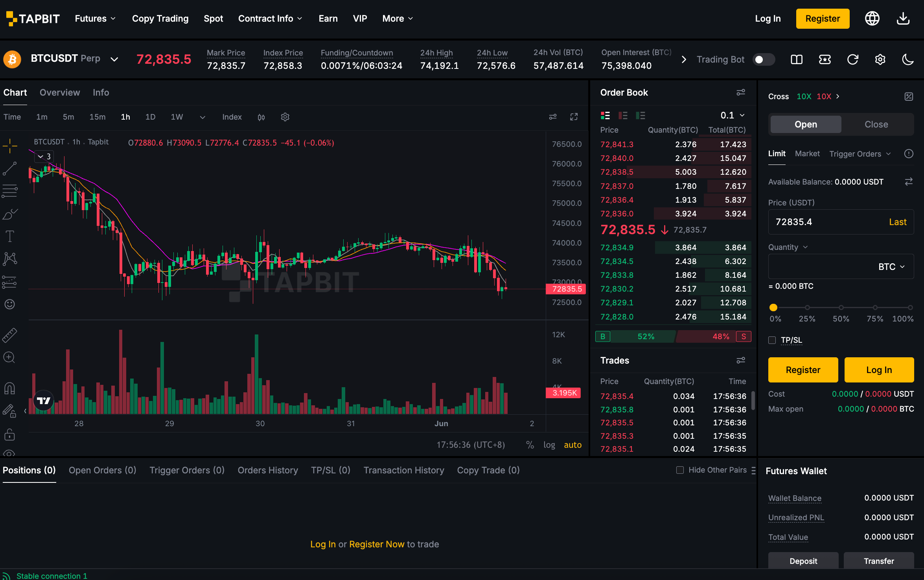Click the Quantity input field
The height and width of the screenshot is (580, 924).
841,266
